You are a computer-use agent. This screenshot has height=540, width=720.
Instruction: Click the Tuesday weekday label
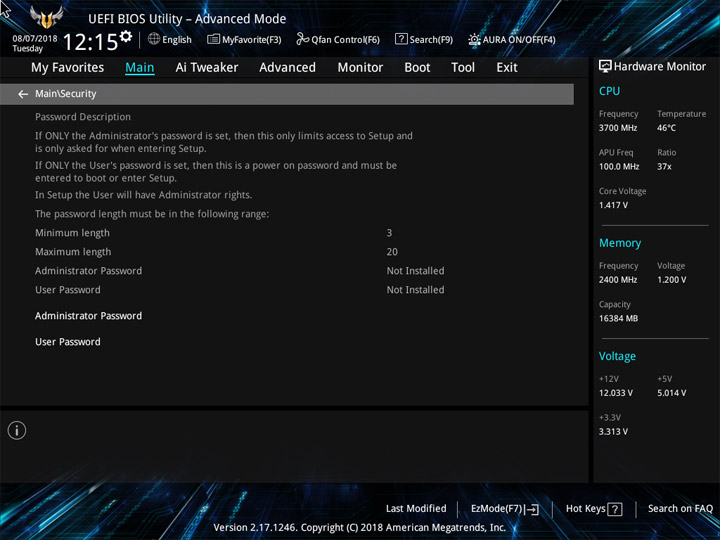tap(28, 49)
